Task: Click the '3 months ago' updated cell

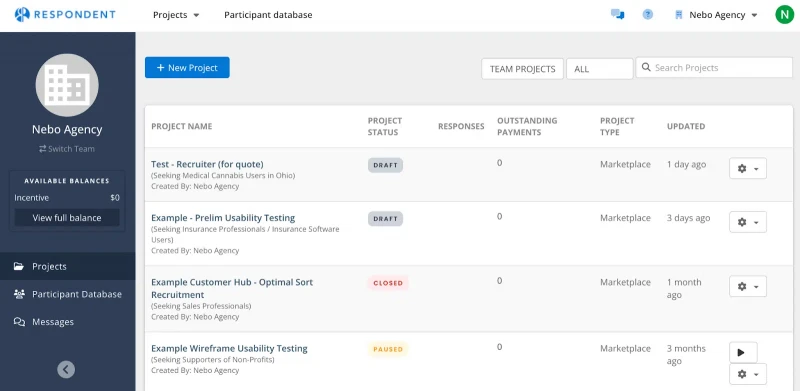Action: [686, 355]
